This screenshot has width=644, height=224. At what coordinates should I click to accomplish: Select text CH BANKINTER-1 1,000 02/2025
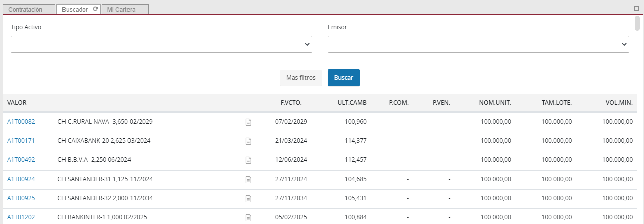pyautogui.click(x=103, y=217)
